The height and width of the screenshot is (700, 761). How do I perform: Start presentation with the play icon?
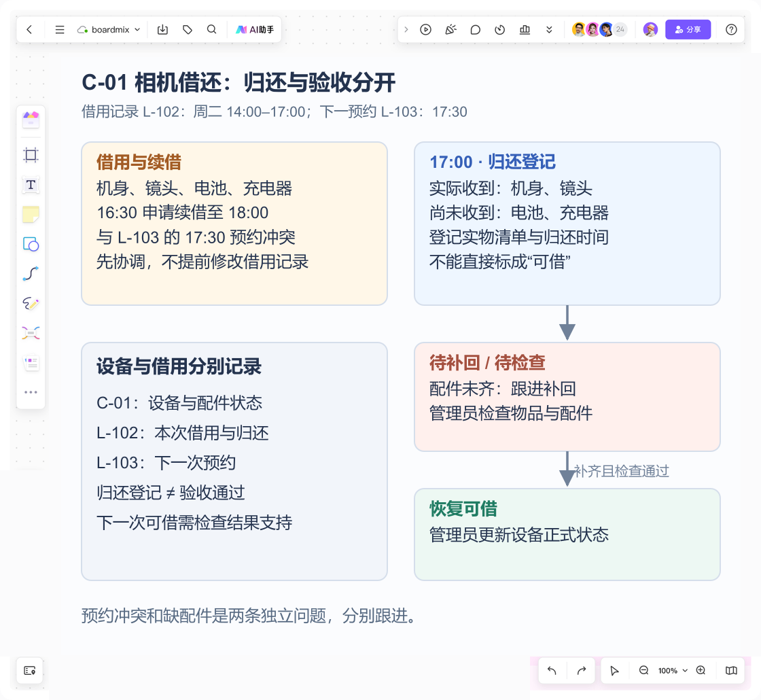pyautogui.click(x=425, y=30)
